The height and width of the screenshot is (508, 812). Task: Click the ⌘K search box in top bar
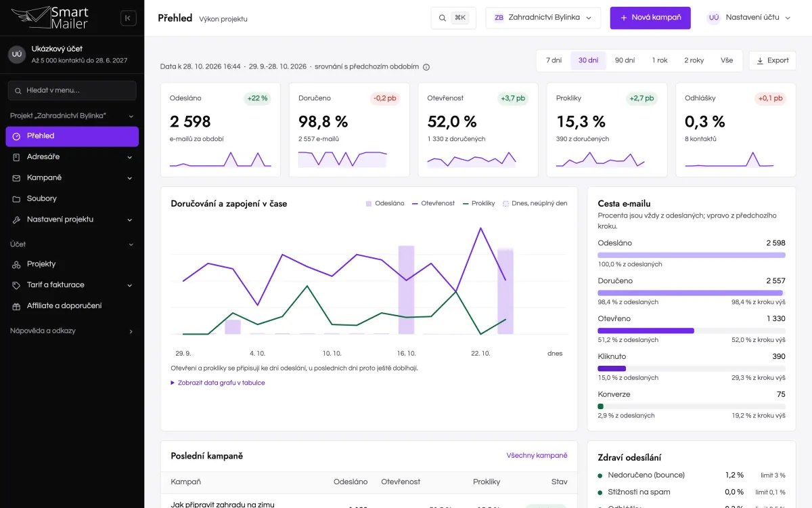point(453,18)
